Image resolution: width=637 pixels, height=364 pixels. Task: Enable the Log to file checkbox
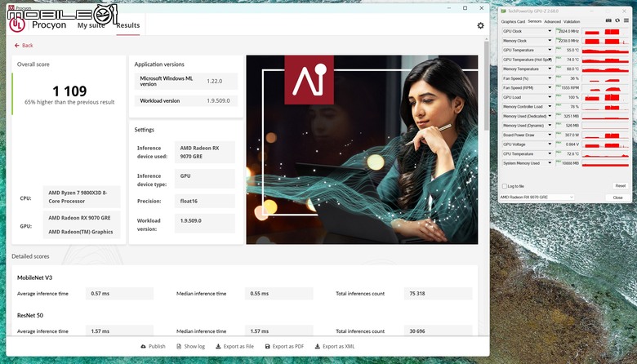pos(505,186)
